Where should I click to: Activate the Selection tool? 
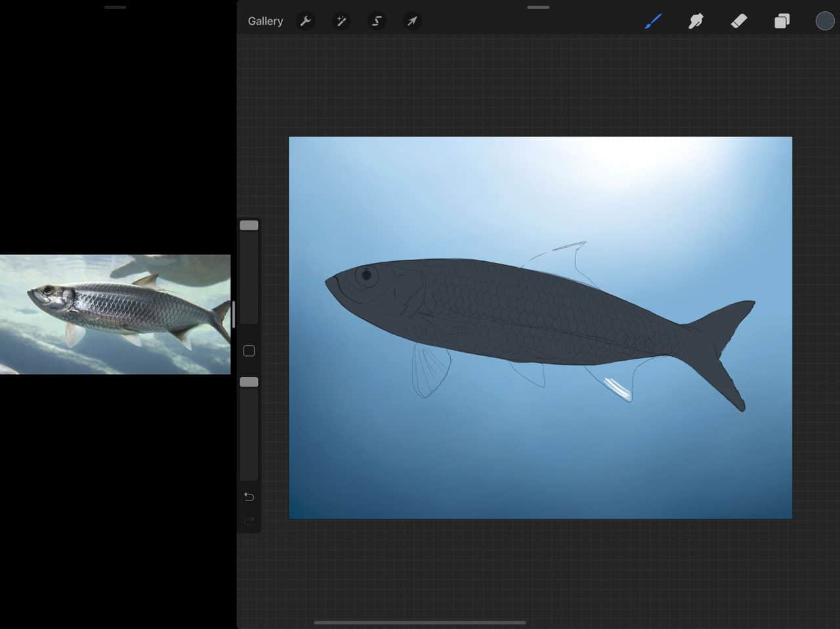(x=377, y=20)
